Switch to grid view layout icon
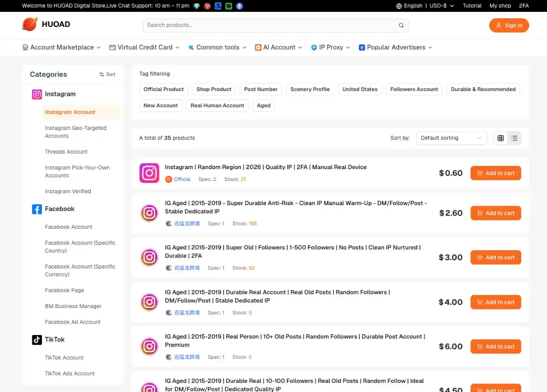547x392 pixels. (501, 138)
